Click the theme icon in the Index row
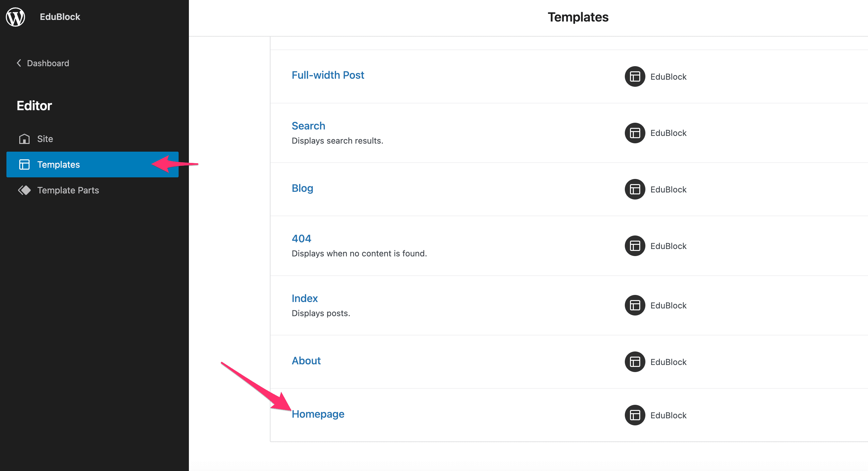This screenshot has height=471, width=868. (635, 305)
